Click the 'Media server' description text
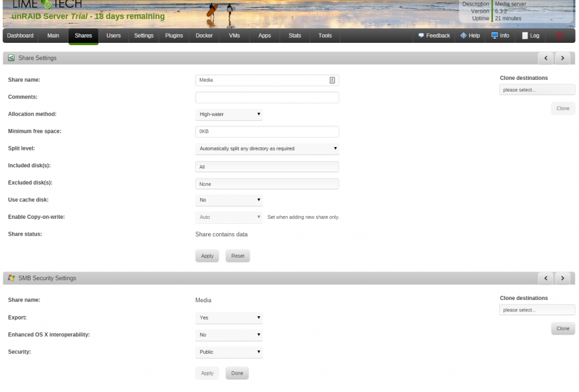The width and height of the screenshot is (579, 392). tap(510, 4)
